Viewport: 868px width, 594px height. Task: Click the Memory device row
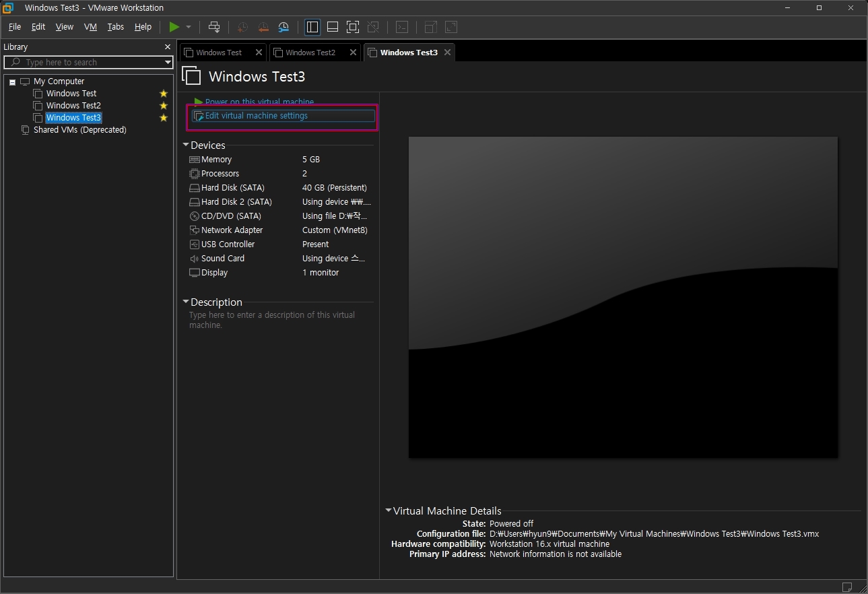click(x=281, y=160)
